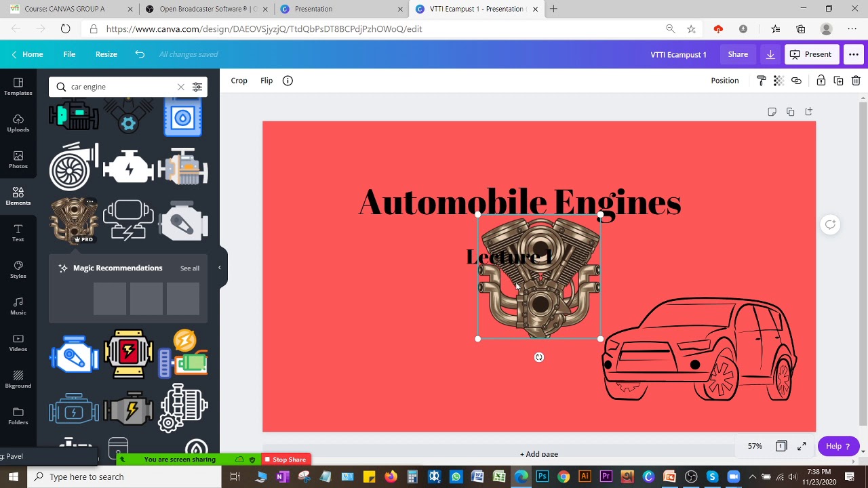Open the Position menu
This screenshot has height=488, width=868.
(x=725, y=81)
